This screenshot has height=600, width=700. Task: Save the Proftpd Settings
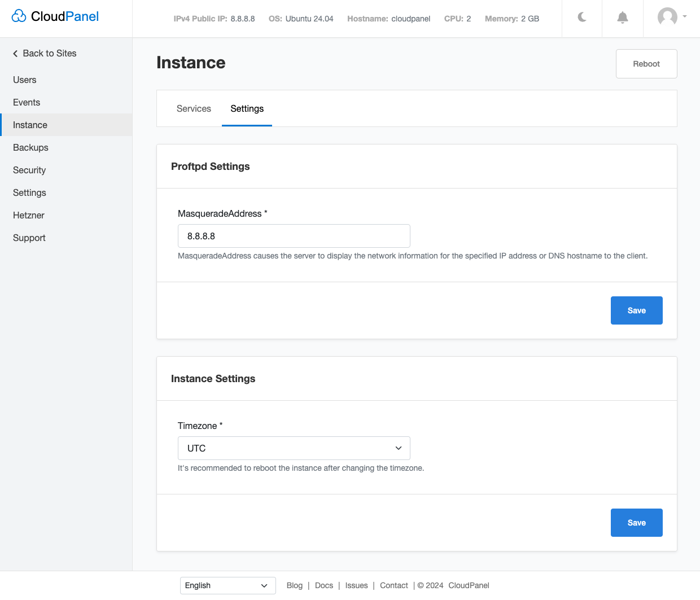[636, 310]
